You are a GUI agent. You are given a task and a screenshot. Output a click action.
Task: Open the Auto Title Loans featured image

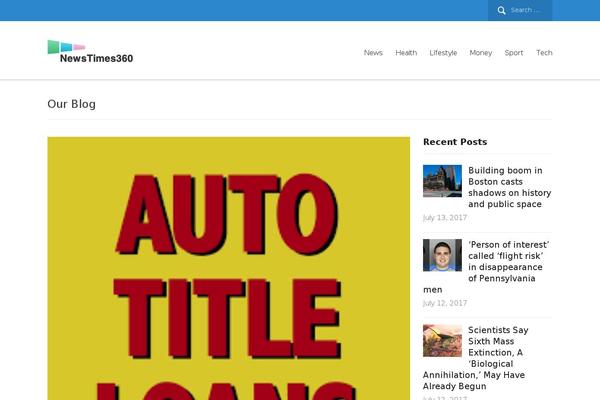click(x=228, y=268)
